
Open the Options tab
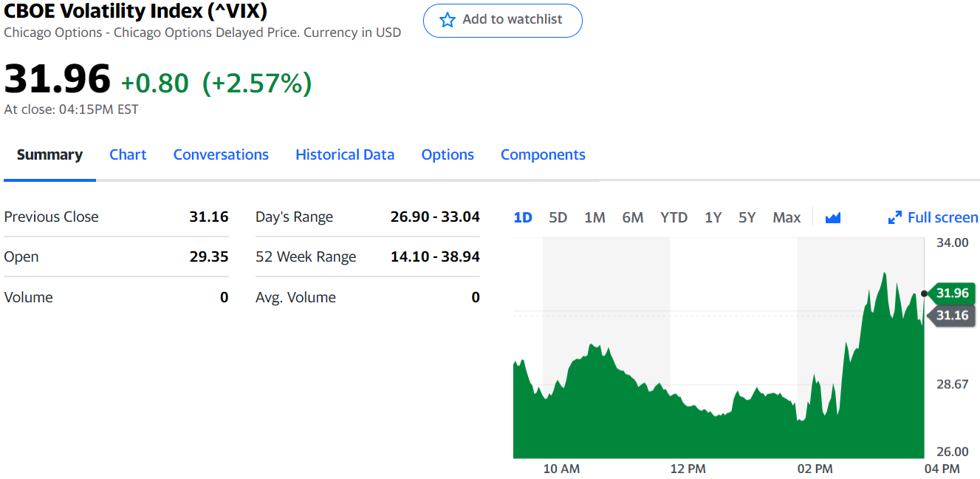[x=448, y=154]
